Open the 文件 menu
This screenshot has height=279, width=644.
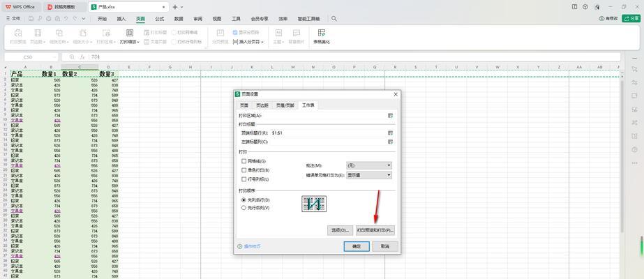click(13, 18)
